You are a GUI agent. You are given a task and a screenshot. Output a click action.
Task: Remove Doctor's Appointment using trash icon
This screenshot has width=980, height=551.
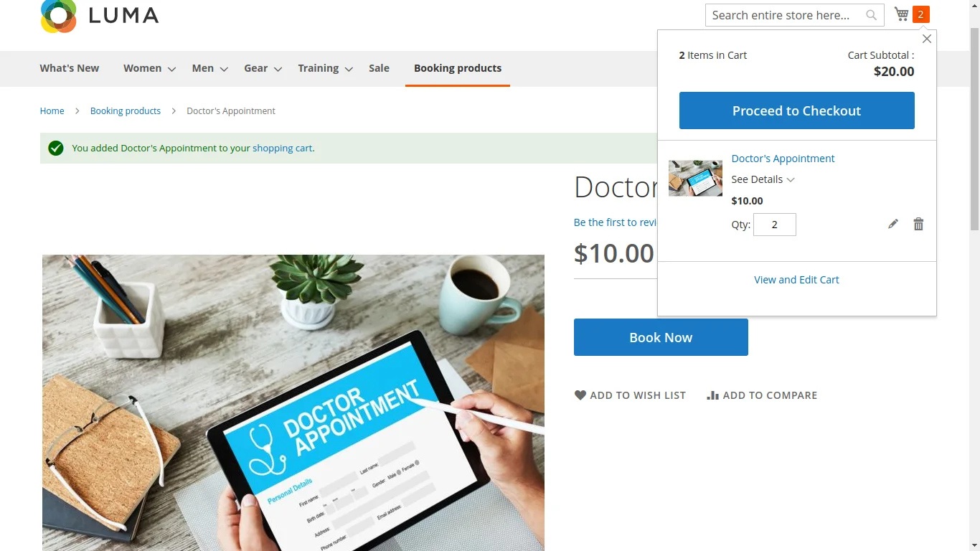tap(918, 224)
